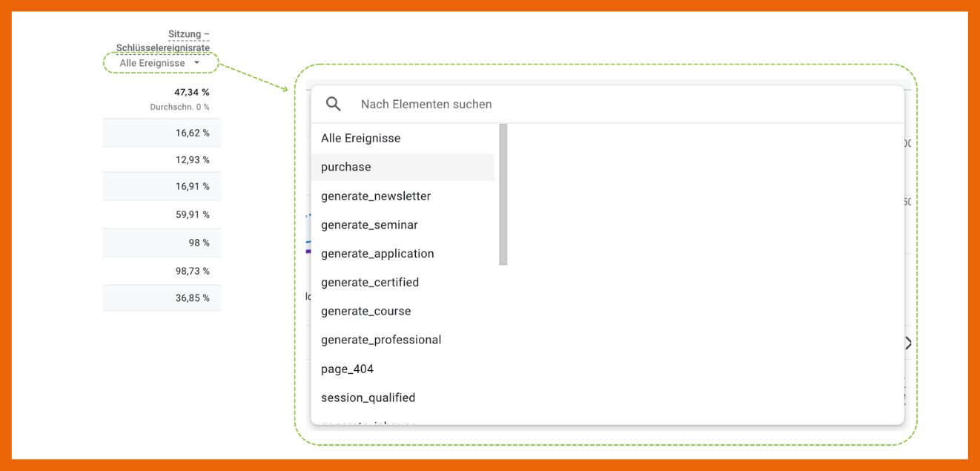The height and width of the screenshot is (471, 980).
Task: Click the 'Sitzung – Schlüsselereignisrate' column header
Action: (163, 41)
